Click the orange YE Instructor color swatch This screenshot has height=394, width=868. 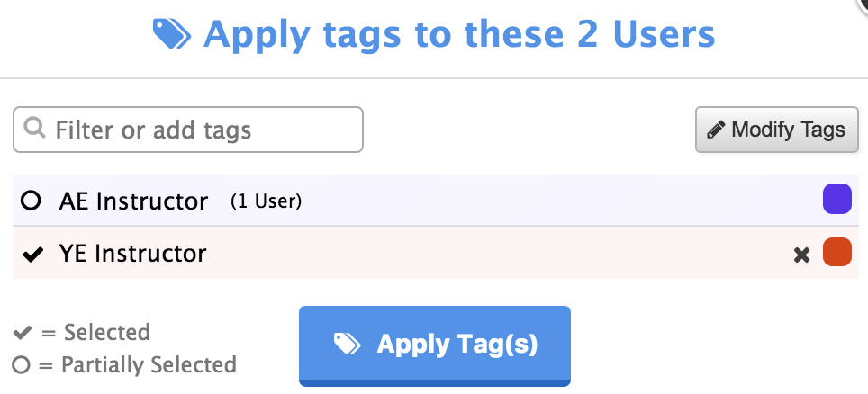click(837, 253)
